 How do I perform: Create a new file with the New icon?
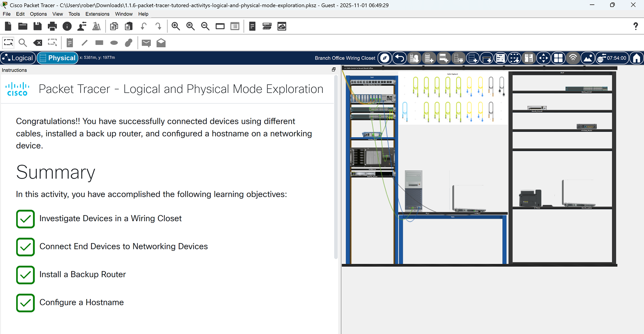click(x=8, y=26)
